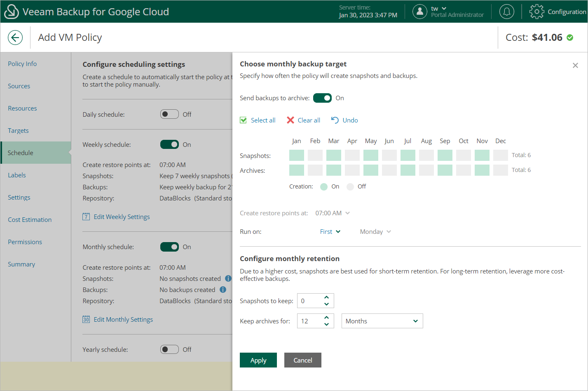
Task: Open the notifications bell icon
Action: tap(506, 12)
